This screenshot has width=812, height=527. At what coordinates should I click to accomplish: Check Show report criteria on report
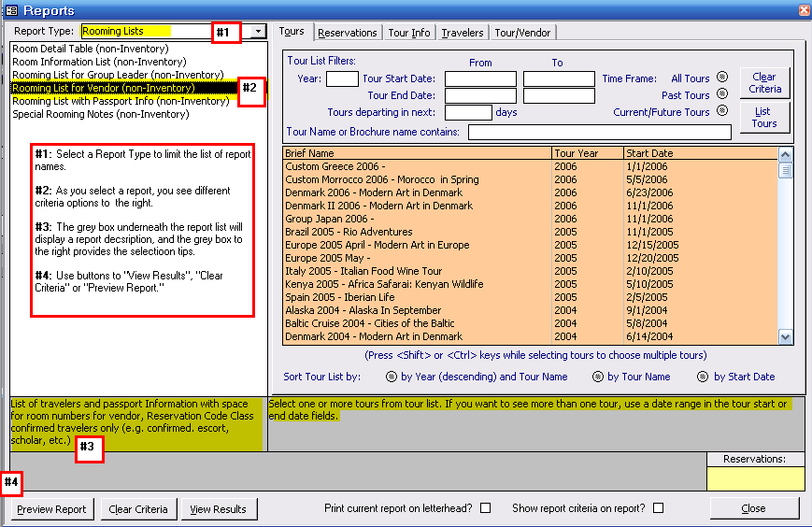coord(659,509)
